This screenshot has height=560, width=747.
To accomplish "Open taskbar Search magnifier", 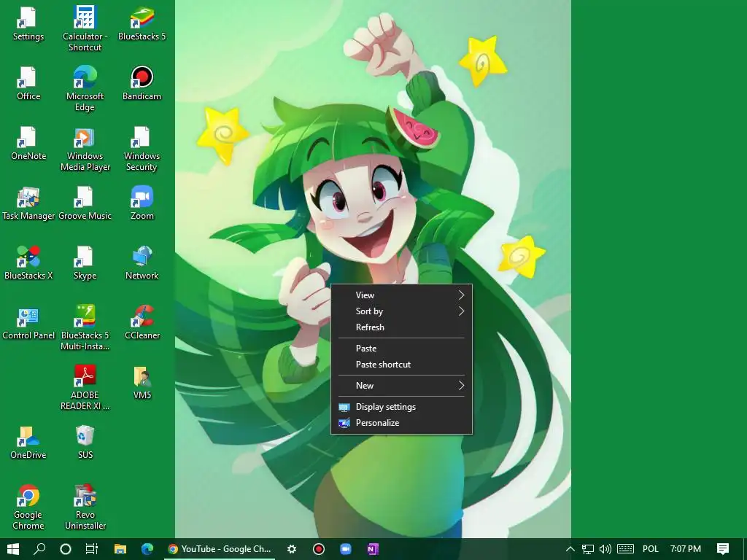I will [39, 549].
